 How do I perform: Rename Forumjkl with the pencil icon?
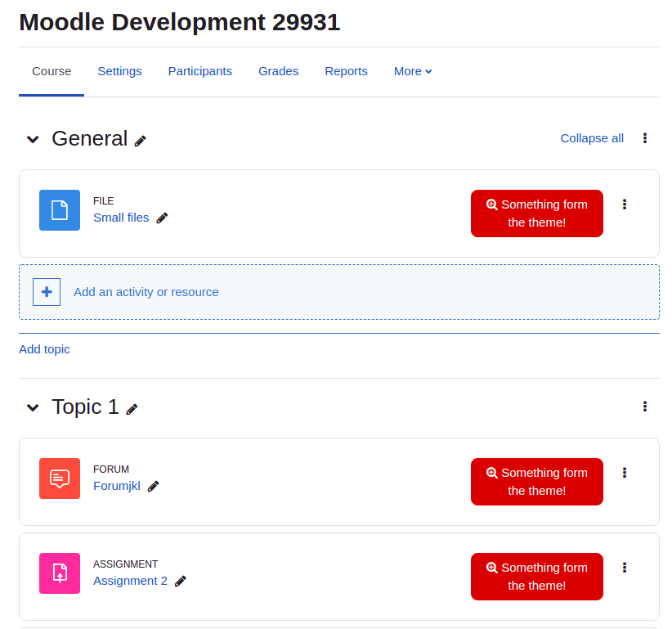(153, 486)
